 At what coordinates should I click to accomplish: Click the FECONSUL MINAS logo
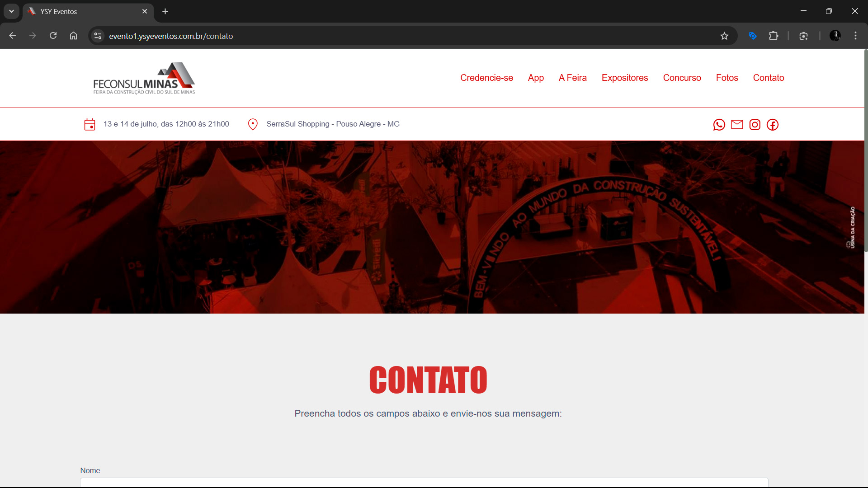[x=143, y=78]
